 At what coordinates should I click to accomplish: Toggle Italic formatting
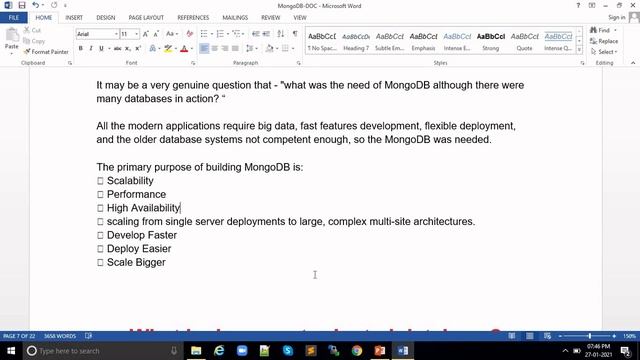[91, 49]
